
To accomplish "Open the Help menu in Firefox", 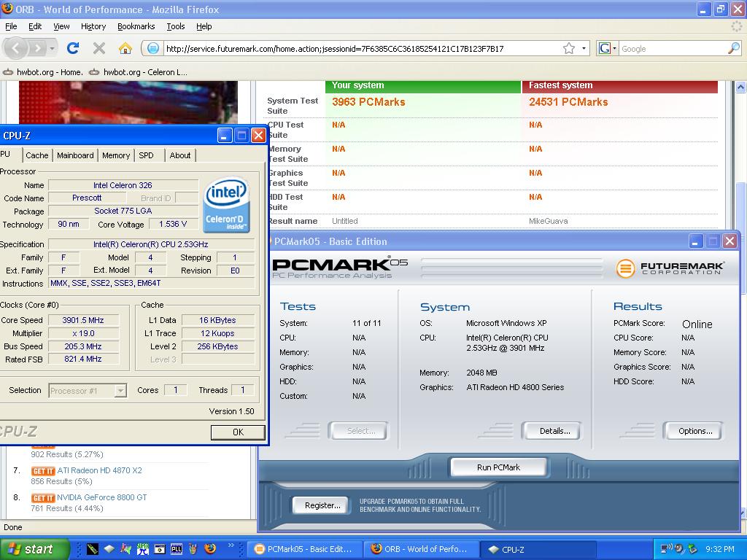I will click(204, 27).
